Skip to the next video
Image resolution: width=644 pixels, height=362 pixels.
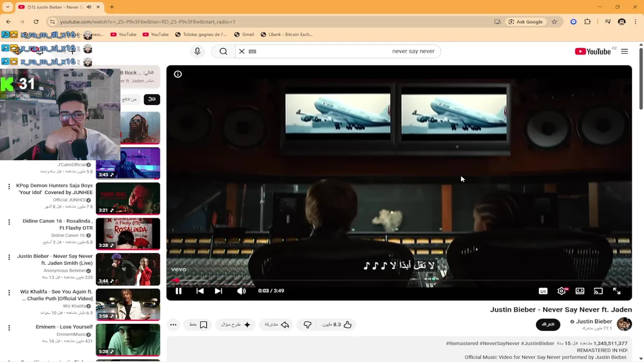click(x=218, y=291)
